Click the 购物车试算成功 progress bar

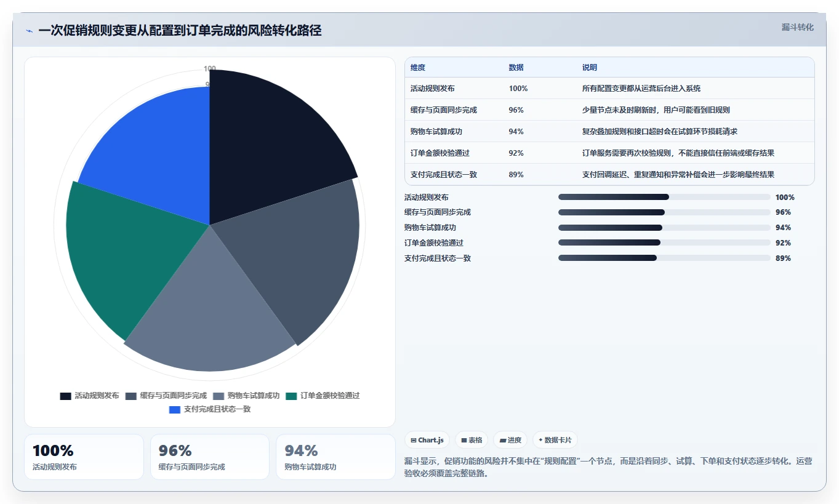coord(664,228)
